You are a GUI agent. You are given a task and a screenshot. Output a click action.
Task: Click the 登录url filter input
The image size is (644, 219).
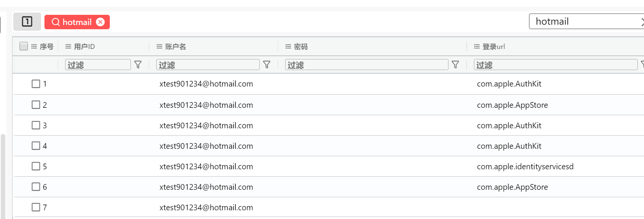click(x=555, y=65)
